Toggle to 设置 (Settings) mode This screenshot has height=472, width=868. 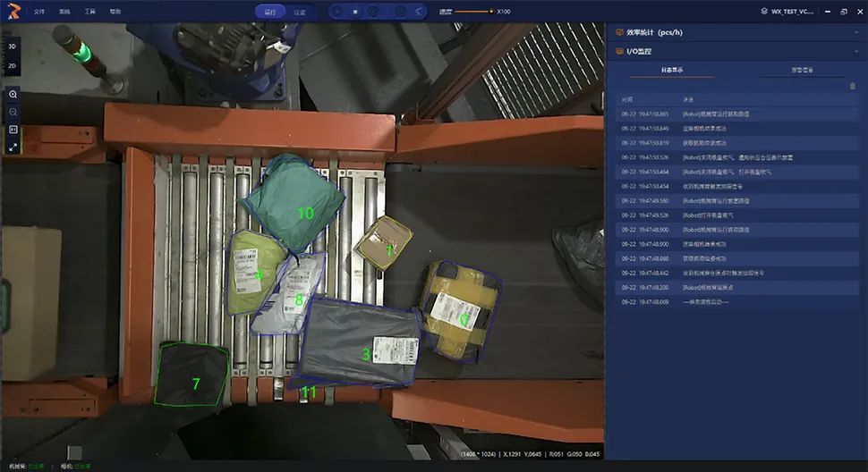(x=301, y=12)
